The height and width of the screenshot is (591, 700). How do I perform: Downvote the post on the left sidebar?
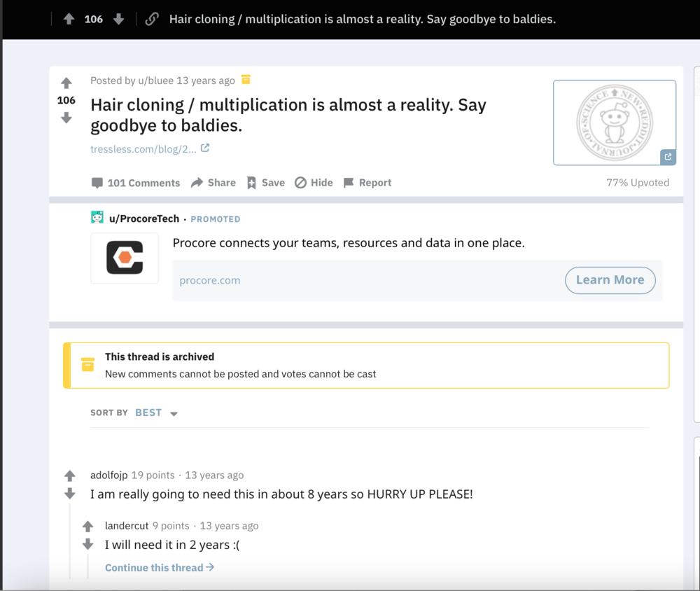66,118
